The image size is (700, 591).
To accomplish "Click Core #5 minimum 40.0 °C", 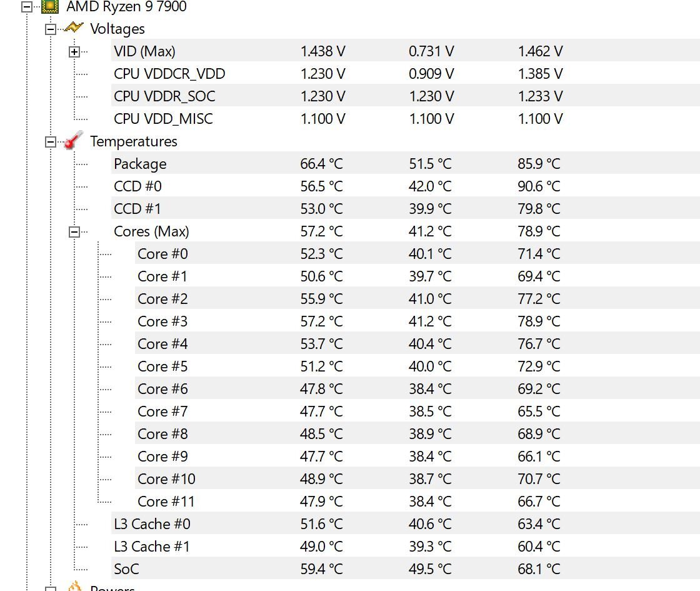I will (x=431, y=366).
